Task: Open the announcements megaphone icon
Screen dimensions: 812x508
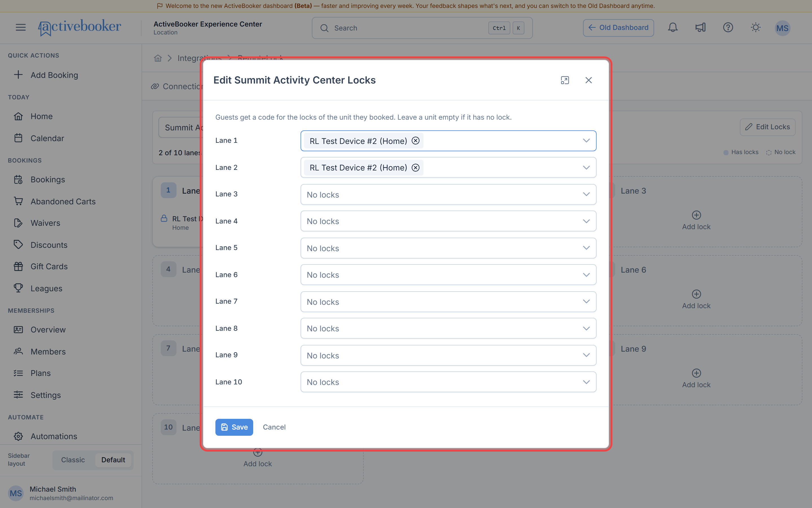Action: [700, 28]
